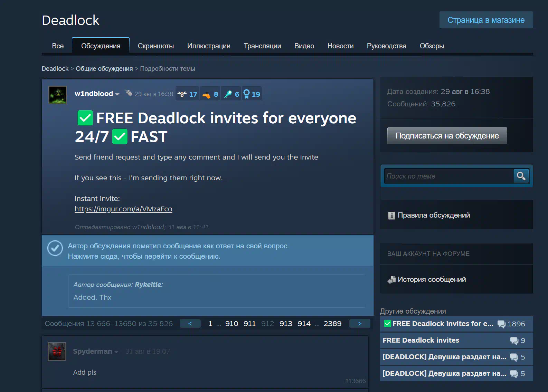548x392 pixels.
Task: Click quoted author name Rykeltie
Action: 148,285
